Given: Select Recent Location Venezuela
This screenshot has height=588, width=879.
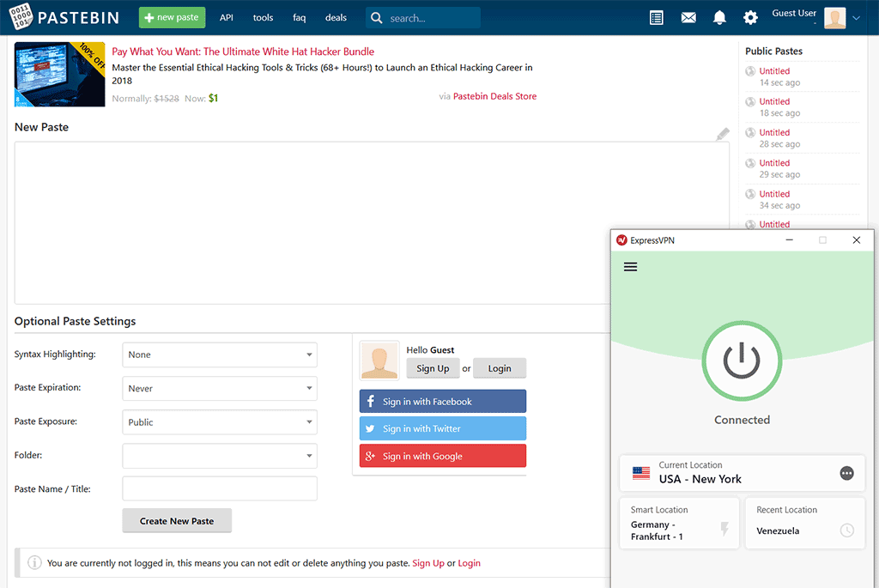Looking at the screenshot, I should [x=805, y=524].
